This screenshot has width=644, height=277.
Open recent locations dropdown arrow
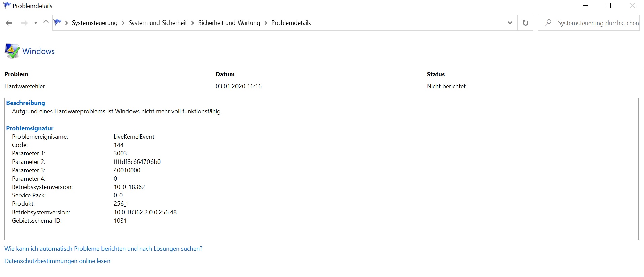point(36,23)
